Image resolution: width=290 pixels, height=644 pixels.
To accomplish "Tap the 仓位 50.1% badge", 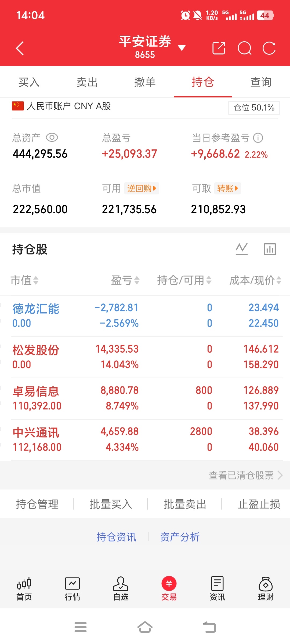I will [254, 108].
